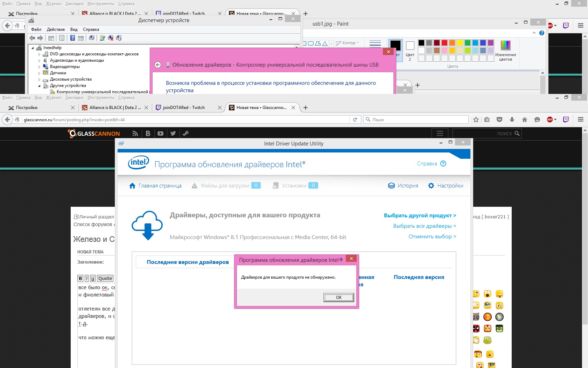This screenshot has width=588, height=368.
Task: Pick the green swatch in Paint palette
Action: [468, 43]
